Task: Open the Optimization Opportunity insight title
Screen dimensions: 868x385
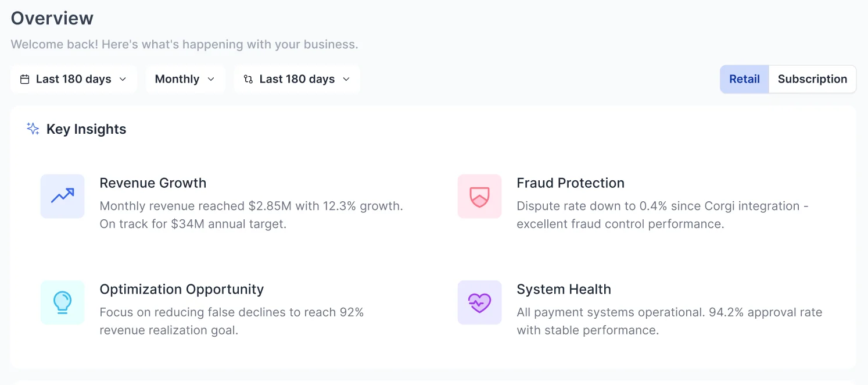Action: (x=181, y=289)
